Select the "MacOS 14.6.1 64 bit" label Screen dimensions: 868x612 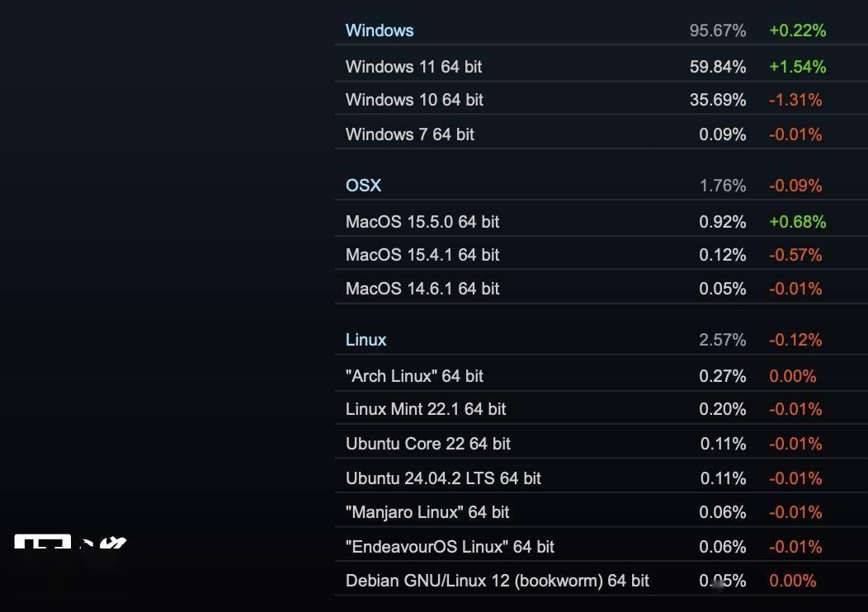pos(422,289)
